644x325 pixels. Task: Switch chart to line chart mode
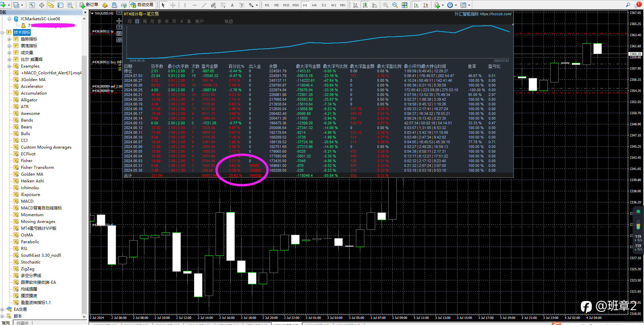(x=374, y=5)
